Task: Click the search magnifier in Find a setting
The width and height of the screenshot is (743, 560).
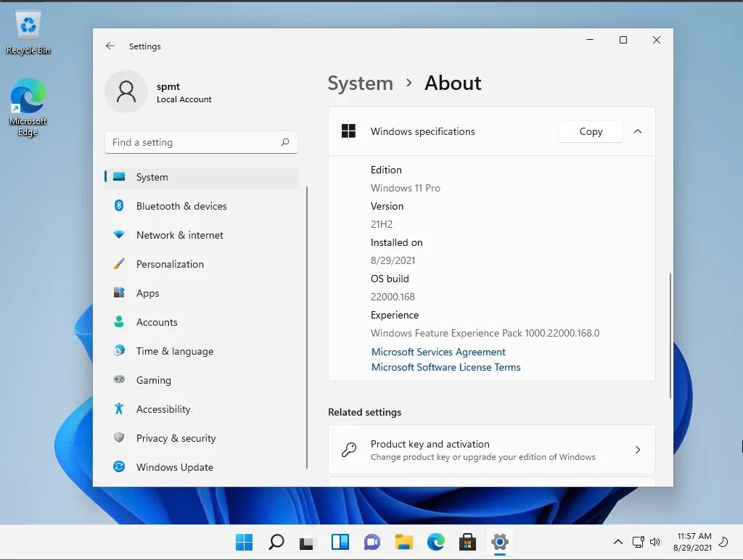Action: tap(285, 142)
